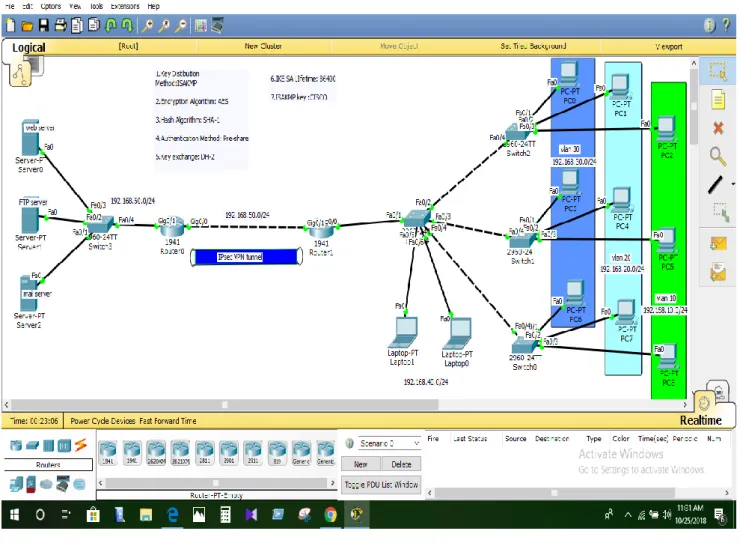
Task: Open the Tools menu
Action: coord(96,6)
